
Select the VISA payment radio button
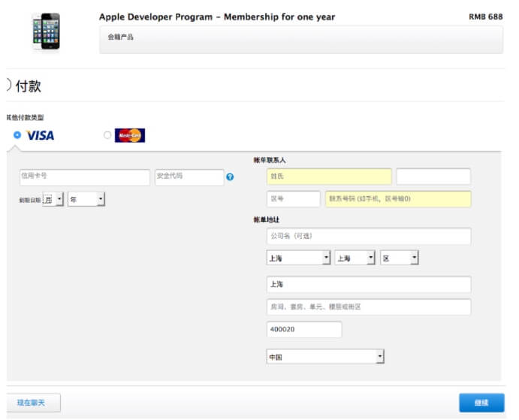17,134
